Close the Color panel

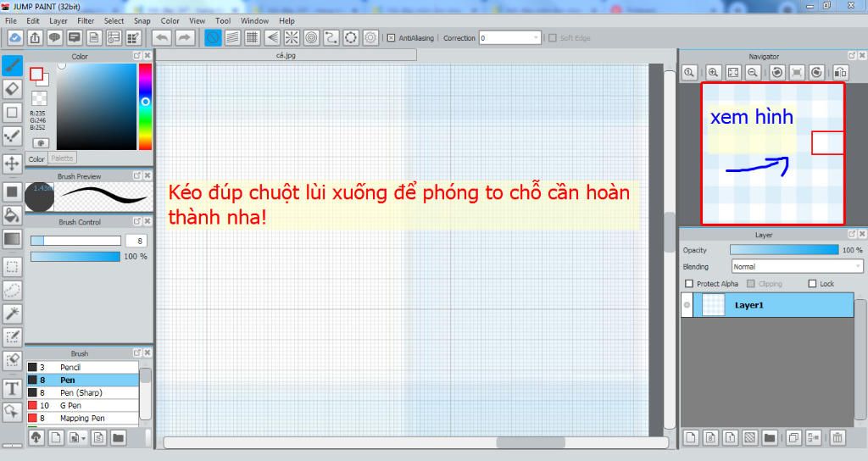pyautogui.click(x=147, y=56)
